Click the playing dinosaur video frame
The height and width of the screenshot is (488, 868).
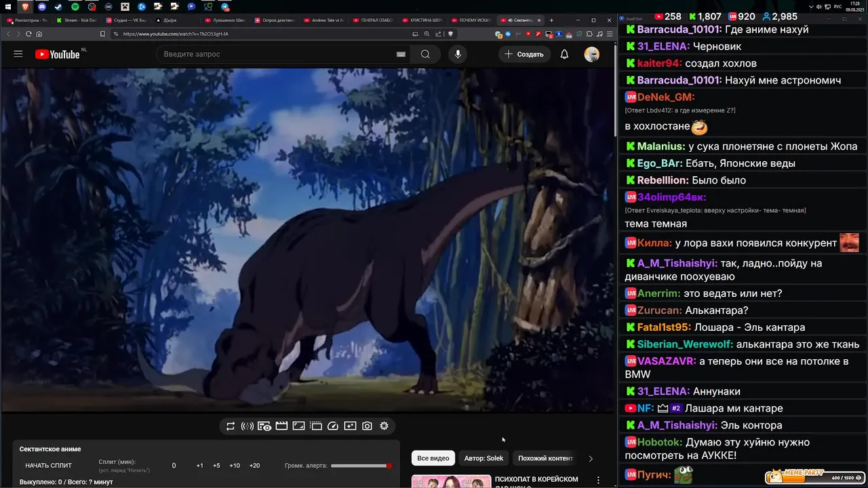308,240
